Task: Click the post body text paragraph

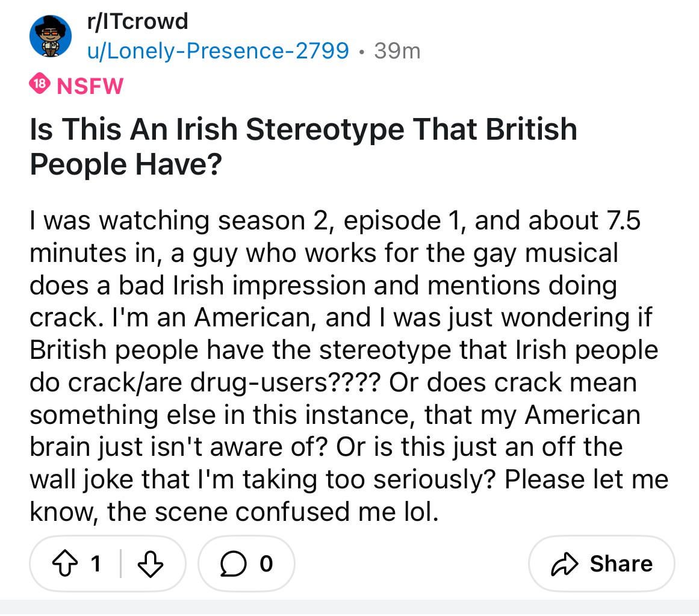Action: [x=349, y=366]
